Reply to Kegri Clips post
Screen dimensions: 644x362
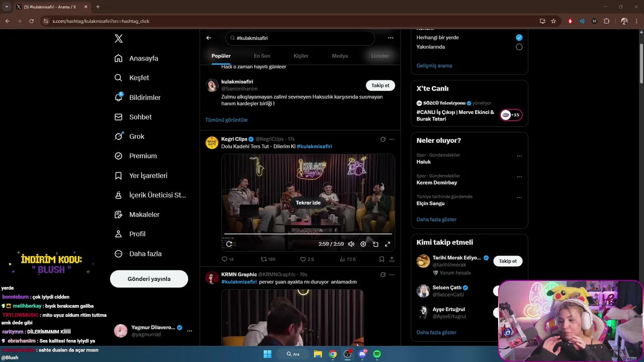(227, 259)
